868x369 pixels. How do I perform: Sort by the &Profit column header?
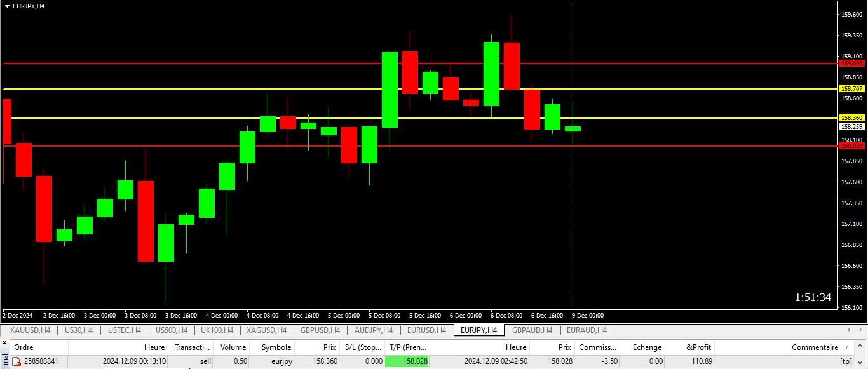pos(690,347)
